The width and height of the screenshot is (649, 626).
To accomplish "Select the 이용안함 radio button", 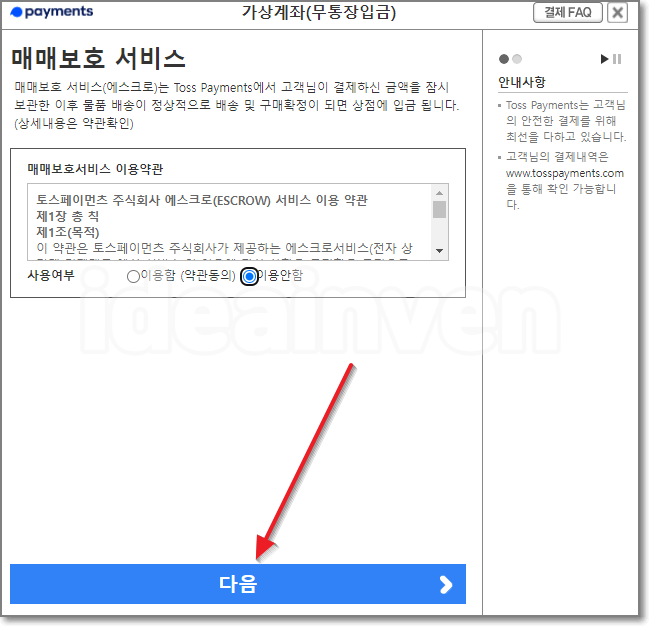I will [x=249, y=276].
